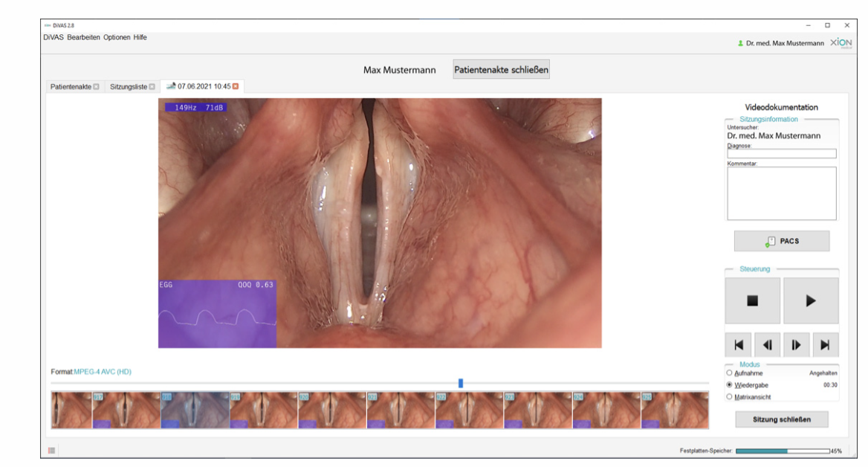868x467 pixels.
Task: Close the Sitzungsliste tab with its x icon
Action: tap(152, 87)
